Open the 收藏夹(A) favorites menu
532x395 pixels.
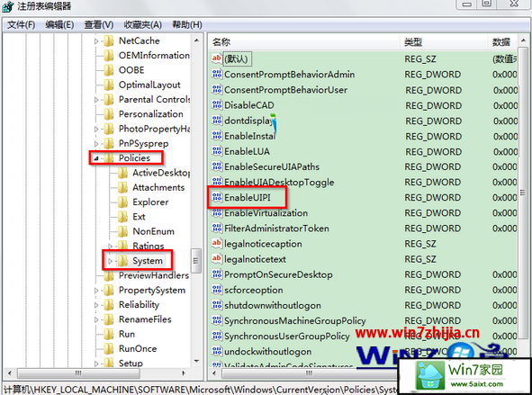coord(142,25)
